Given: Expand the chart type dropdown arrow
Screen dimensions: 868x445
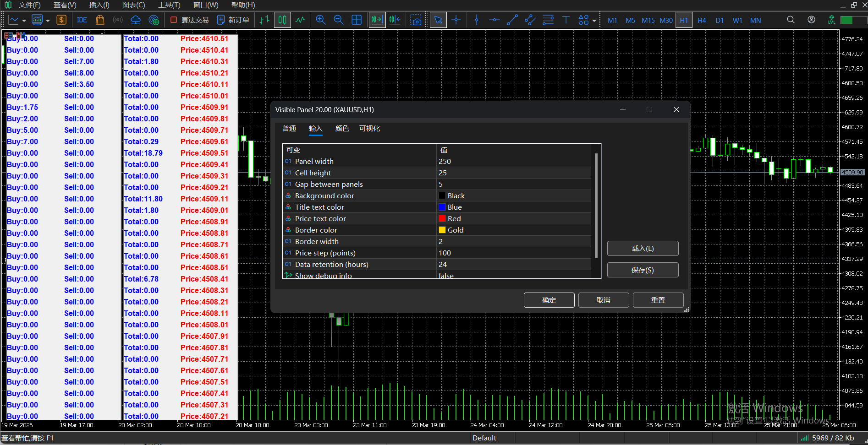Looking at the screenshot, I should [x=23, y=21].
